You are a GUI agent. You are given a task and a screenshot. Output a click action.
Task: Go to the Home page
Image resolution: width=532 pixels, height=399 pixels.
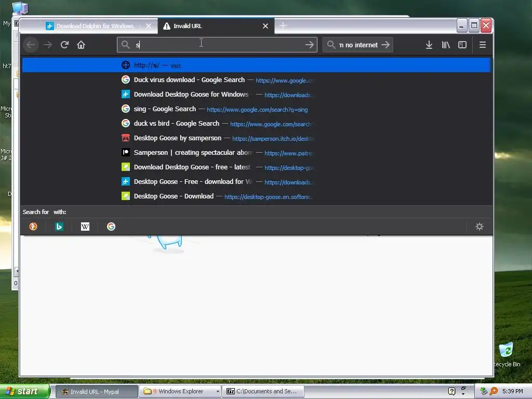(81, 45)
